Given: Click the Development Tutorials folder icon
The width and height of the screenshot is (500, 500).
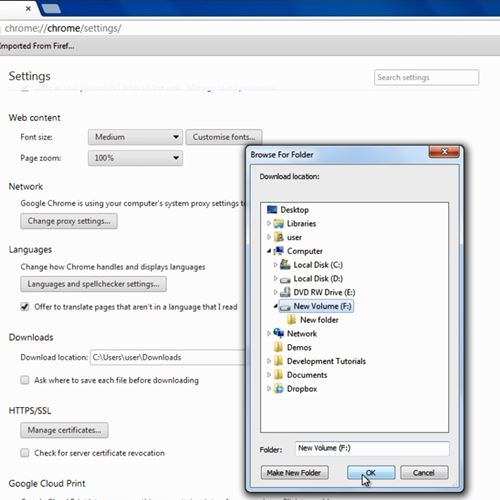Looking at the screenshot, I should (279, 361).
